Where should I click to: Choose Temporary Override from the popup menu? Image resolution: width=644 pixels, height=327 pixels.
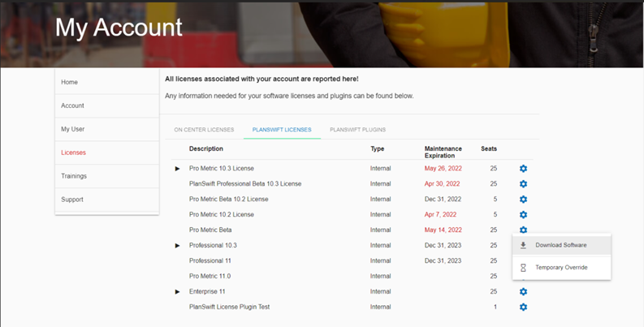pos(561,268)
